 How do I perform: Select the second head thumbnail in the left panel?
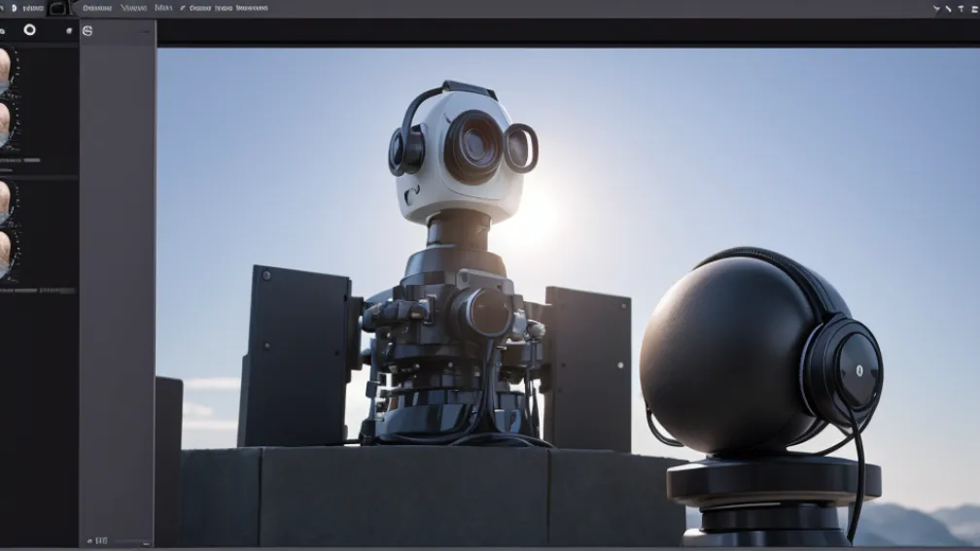click(x=6, y=125)
